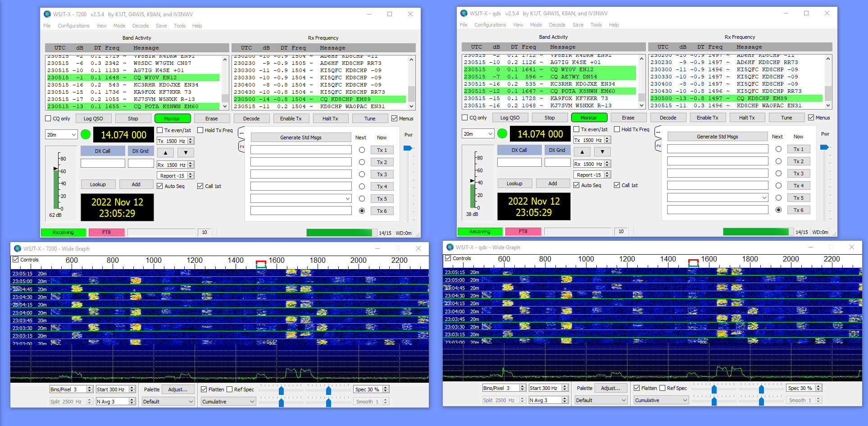The height and width of the screenshot is (426, 868).
Task: Click the Pwr slider handle in qdx window
Action: (825, 147)
